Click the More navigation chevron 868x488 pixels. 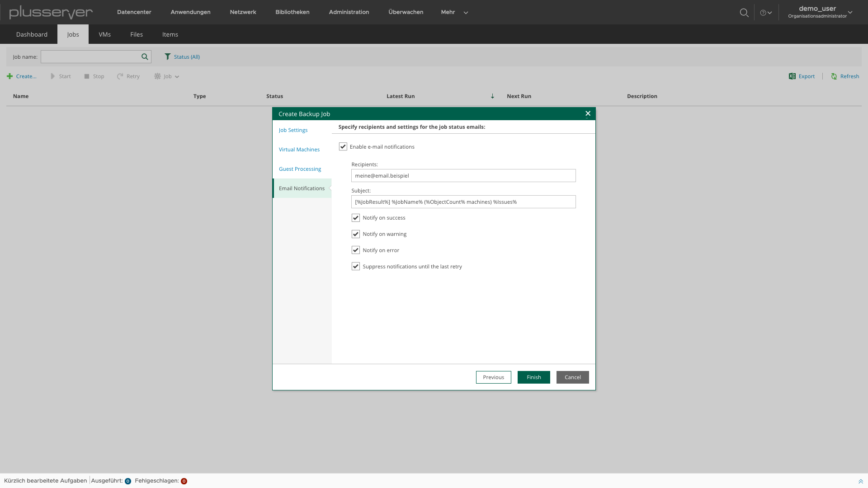click(466, 13)
